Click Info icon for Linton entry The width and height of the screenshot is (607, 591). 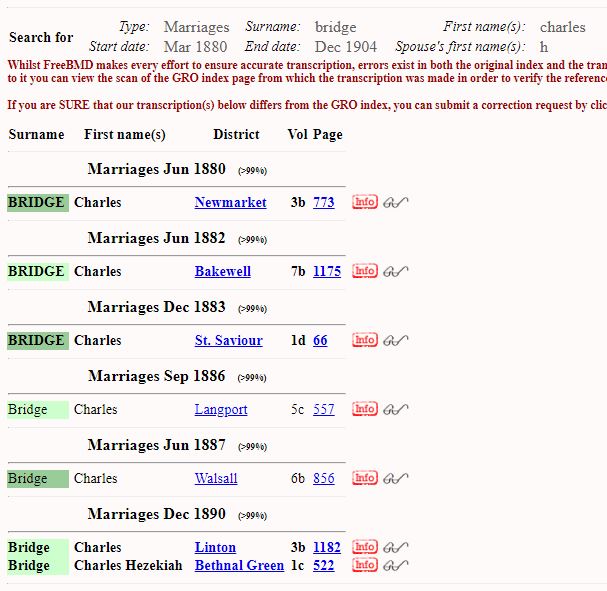click(365, 546)
